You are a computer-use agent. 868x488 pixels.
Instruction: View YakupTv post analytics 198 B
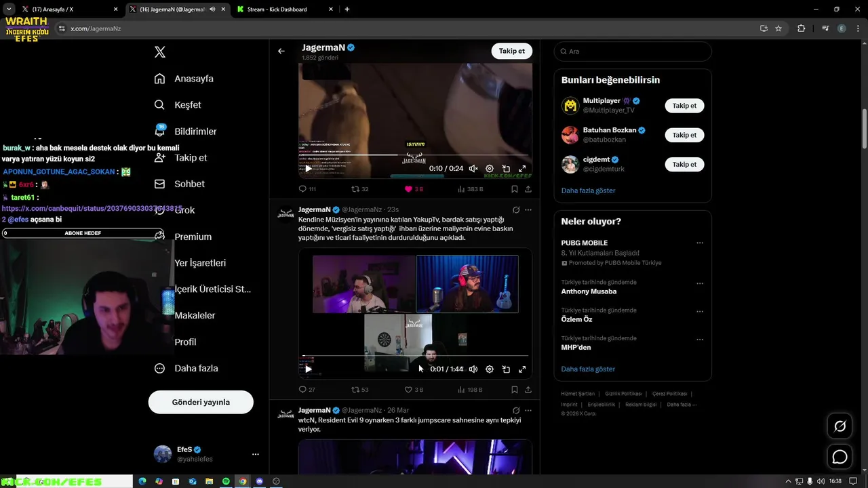coord(471,390)
